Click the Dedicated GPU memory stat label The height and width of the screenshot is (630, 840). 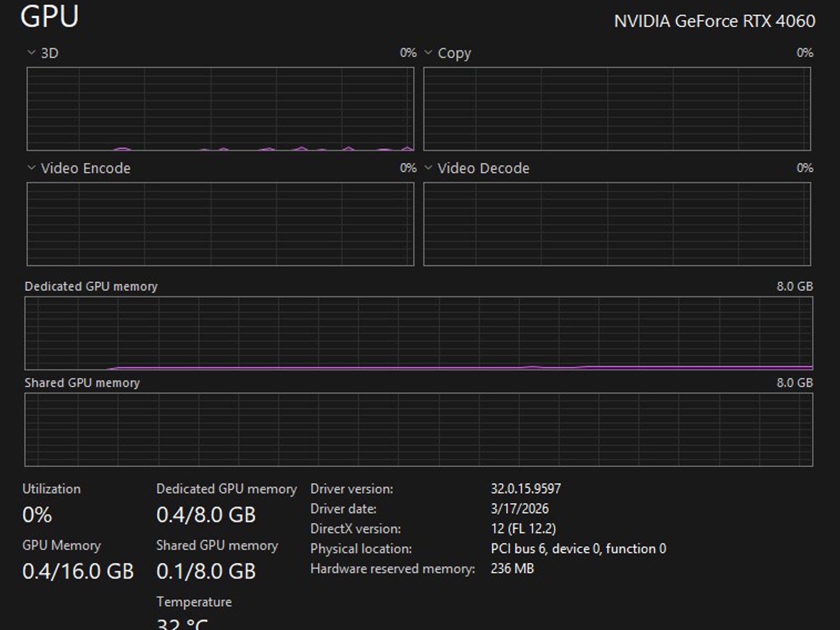(x=226, y=489)
